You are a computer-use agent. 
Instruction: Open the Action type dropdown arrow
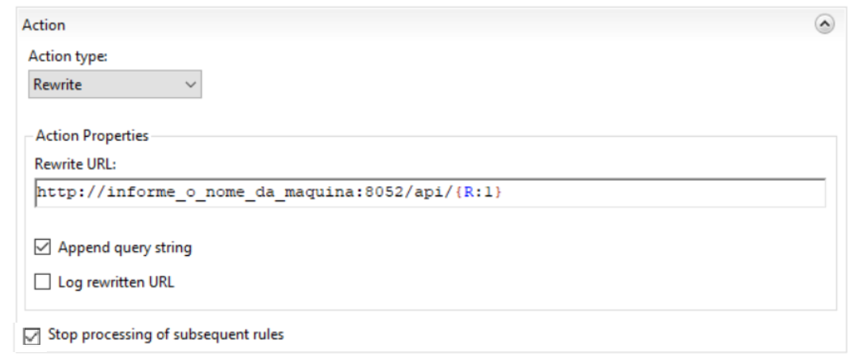[x=191, y=85]
